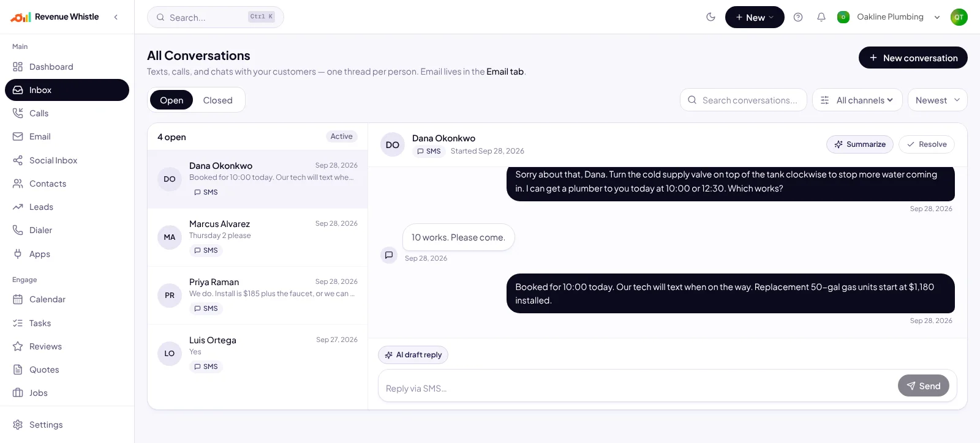Open the Priya Raman conversation

pyautogui.click(x=258, y=296)
